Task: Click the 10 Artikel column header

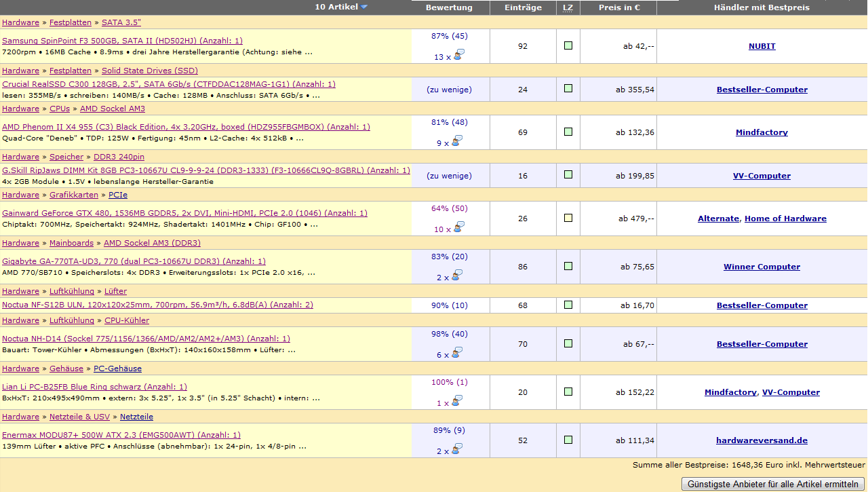Action: pyautogui.click(x=336, y=7)
